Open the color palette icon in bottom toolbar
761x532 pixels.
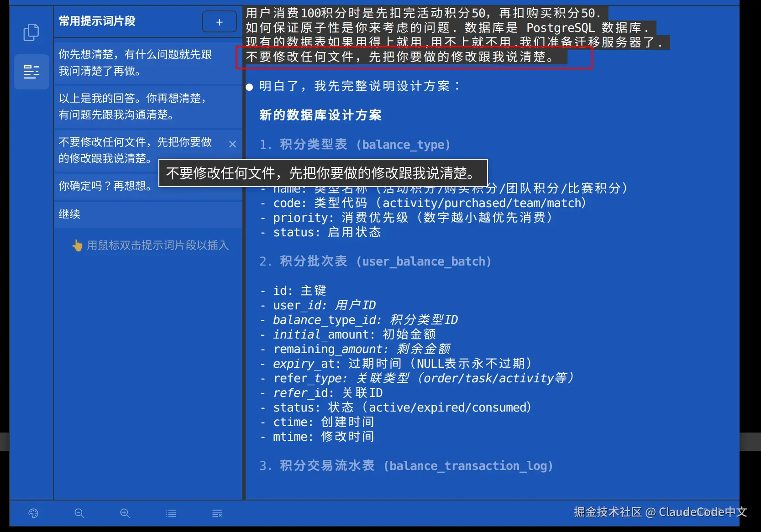tap(33, 513)
